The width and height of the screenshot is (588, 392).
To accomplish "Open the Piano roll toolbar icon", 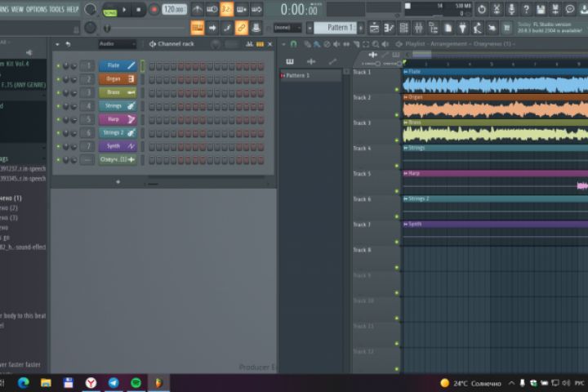I will pyautogui.click(x=389, y=28).
